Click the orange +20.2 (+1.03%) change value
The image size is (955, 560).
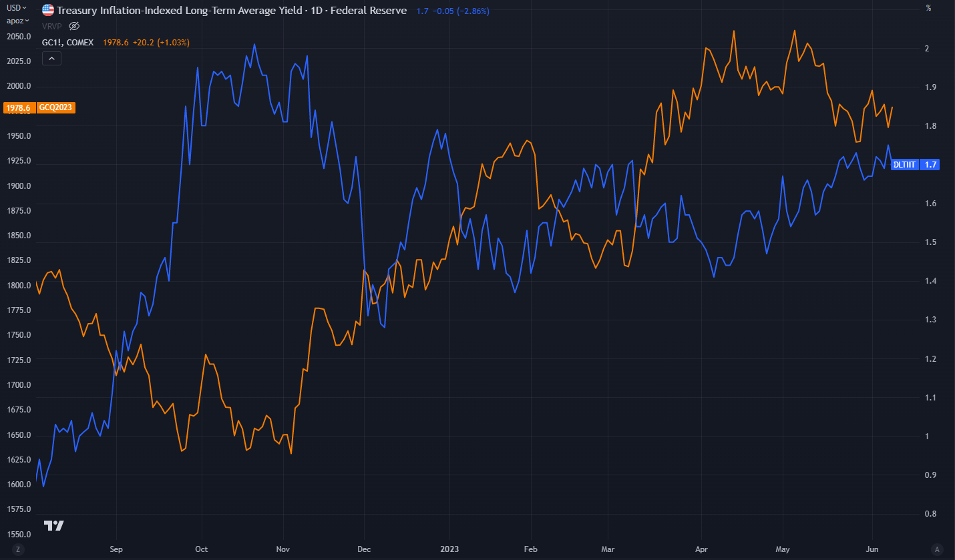pos(162,42)
